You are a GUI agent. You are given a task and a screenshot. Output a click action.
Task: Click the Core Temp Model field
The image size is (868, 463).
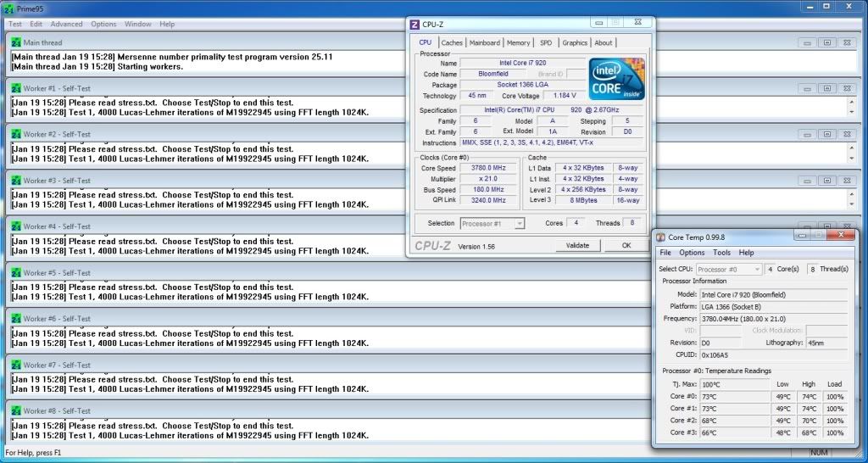coord(773,294)
